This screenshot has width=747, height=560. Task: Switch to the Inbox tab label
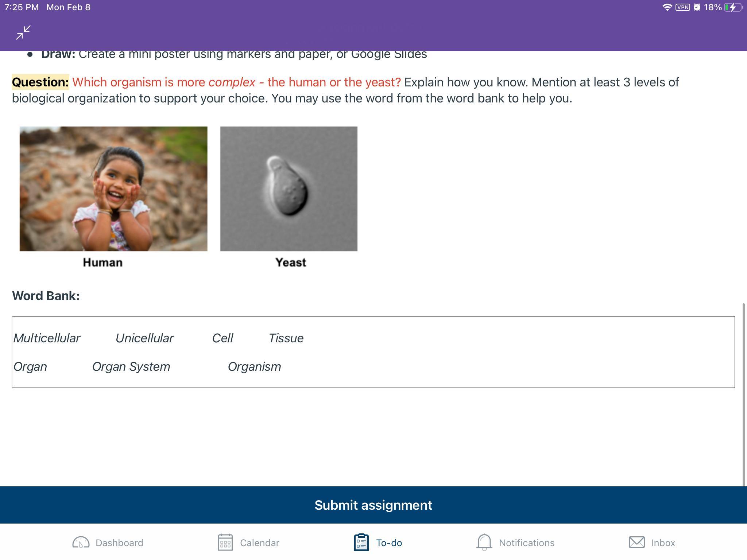pyautogui.click(x=663, y=543)
